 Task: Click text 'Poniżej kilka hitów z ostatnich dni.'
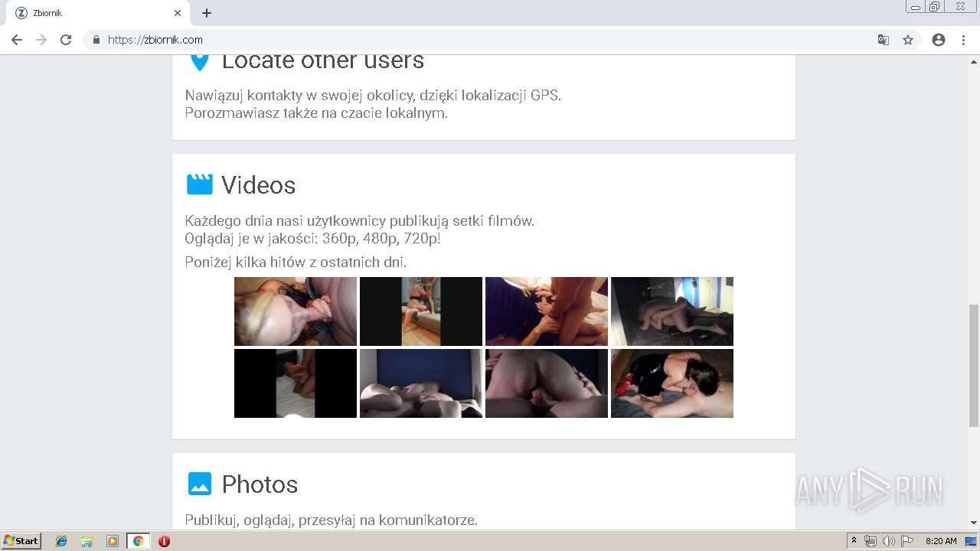[296, 262]
